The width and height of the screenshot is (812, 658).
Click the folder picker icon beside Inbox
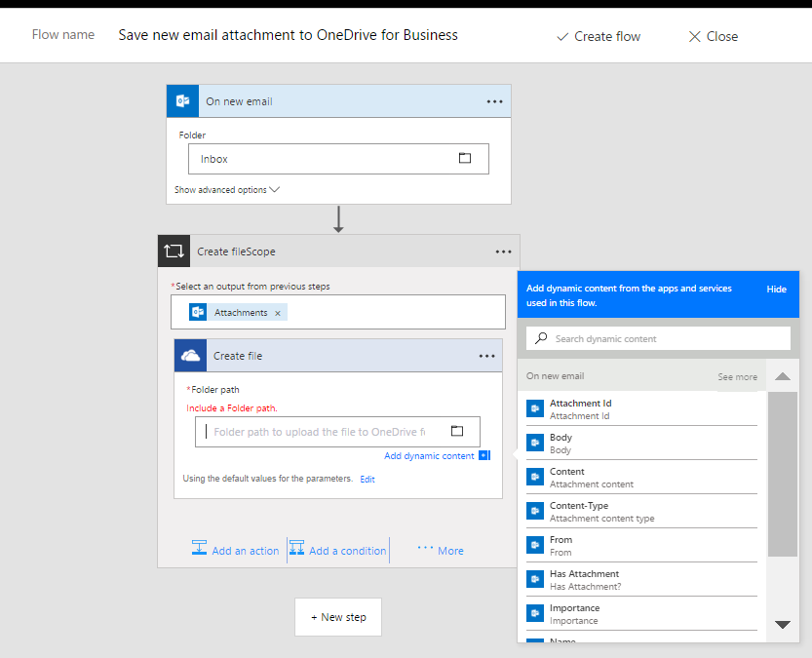pos(465,159)
